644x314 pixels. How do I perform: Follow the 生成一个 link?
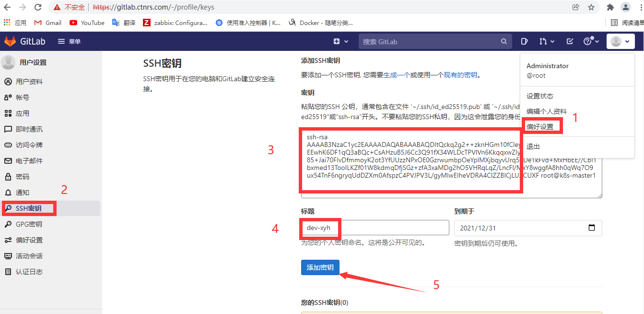[396, 75]
